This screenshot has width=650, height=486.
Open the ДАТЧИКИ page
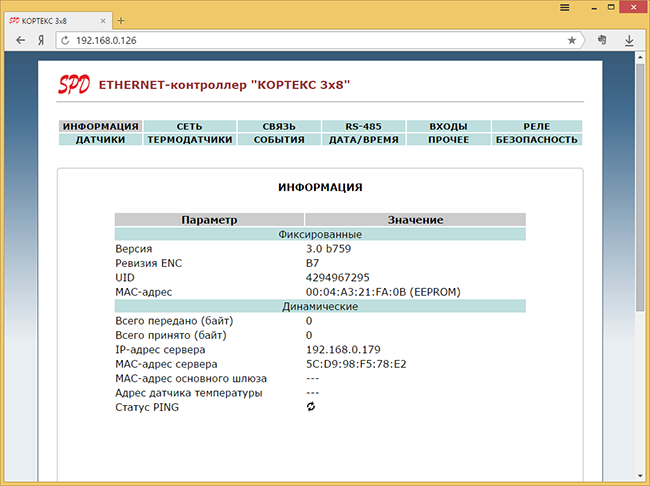pos(100,140)
